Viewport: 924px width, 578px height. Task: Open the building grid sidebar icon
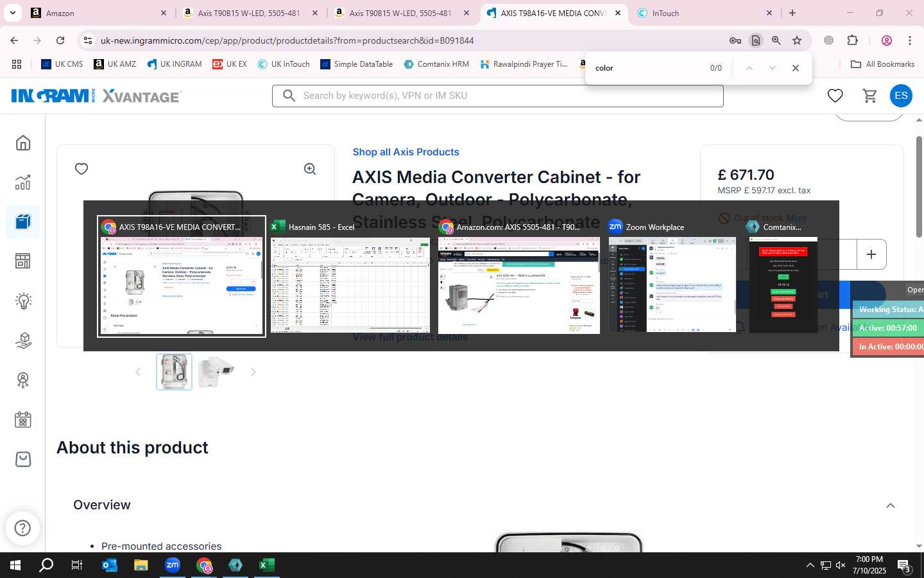[x=23, y=261]
